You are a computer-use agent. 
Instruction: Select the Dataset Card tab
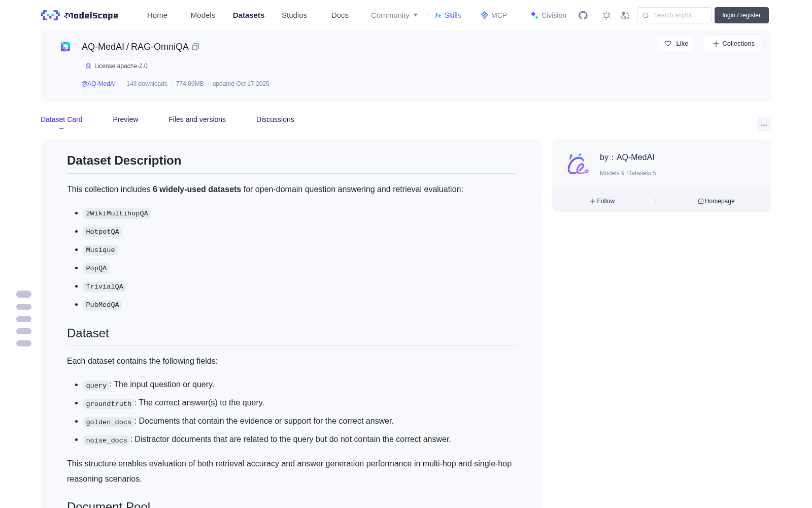point(61,119)
